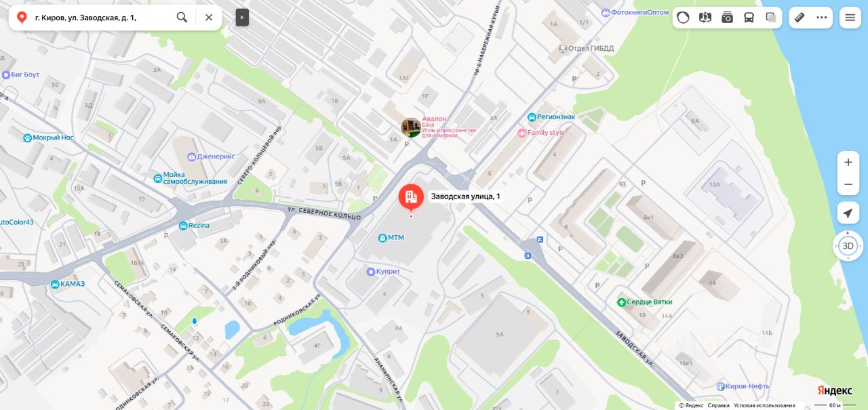The image size is (868, 410).
Task: Open the more options ellipsis menu
Action: [x=822, y=18]
